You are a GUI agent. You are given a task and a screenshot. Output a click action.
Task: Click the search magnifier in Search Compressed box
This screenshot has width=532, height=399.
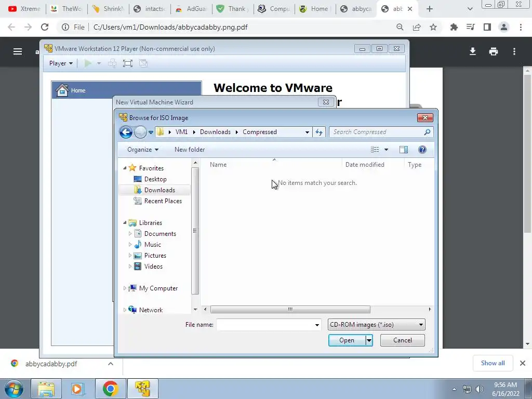tap(427, 132)
